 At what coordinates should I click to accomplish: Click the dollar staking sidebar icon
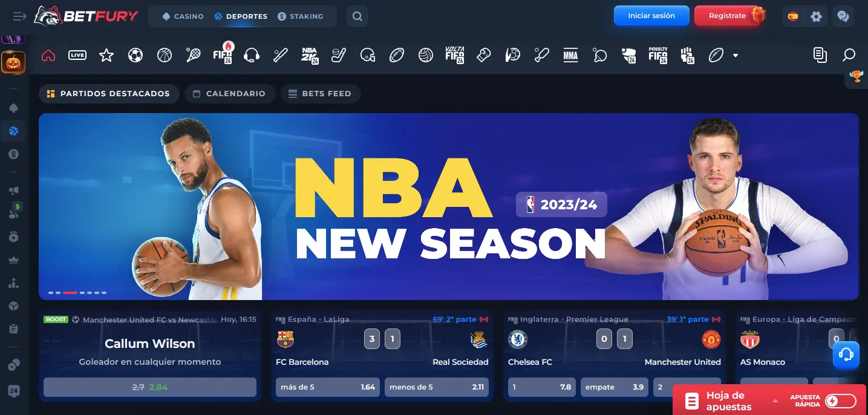(13, 154)
